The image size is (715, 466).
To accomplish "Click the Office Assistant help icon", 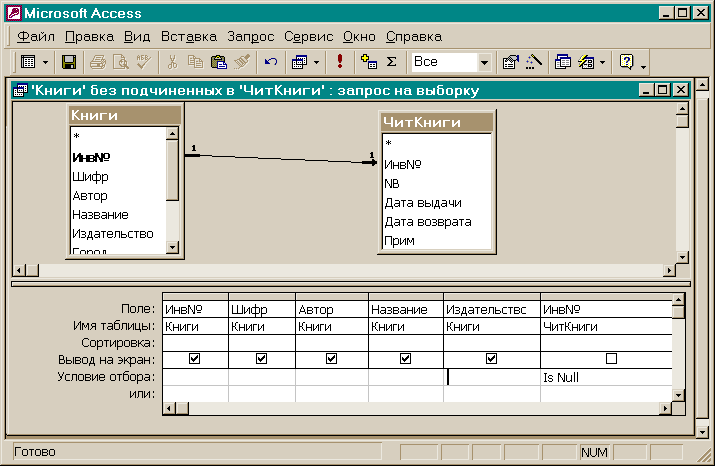I will coord(627,62).
